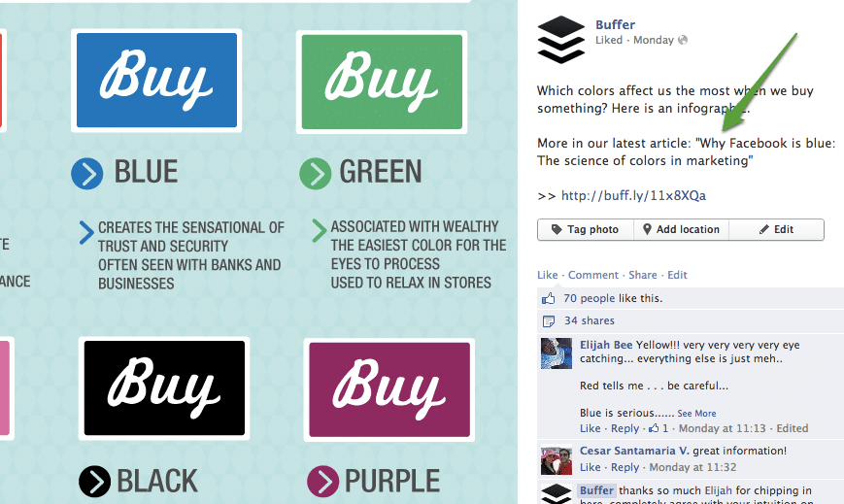This screenshot has width=844, height=504.
Task: Open the Buffer page name link
Action: pos(615,24)
